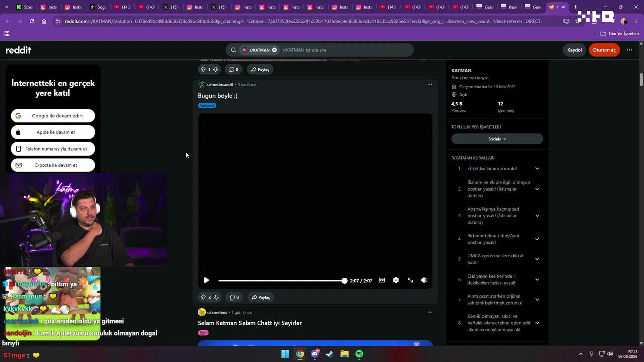Open the tab search dropdown arrow
Screen dimensions: 644x362
(x=7, y=7)
